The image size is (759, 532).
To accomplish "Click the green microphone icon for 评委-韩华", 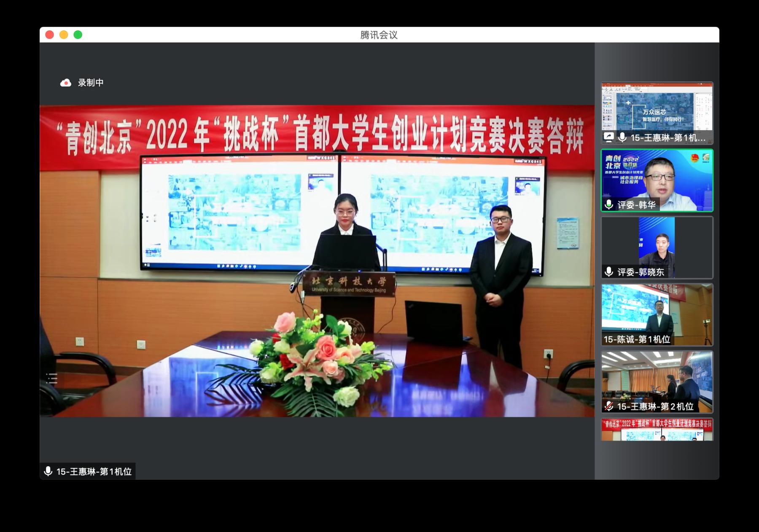I will tap(608, 205).
